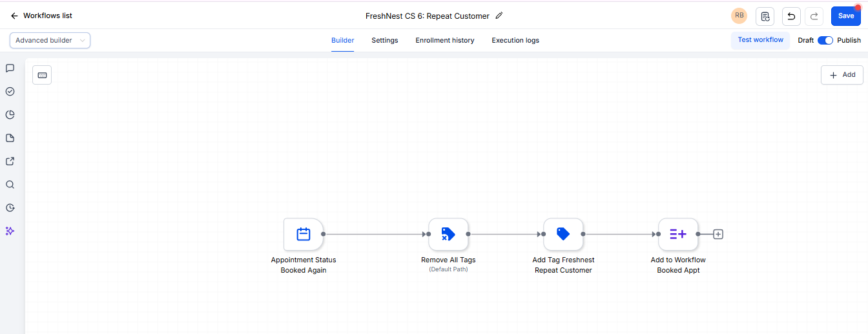868x334 pixels.
Task: Redo the last change
Action: coord(814,16)
